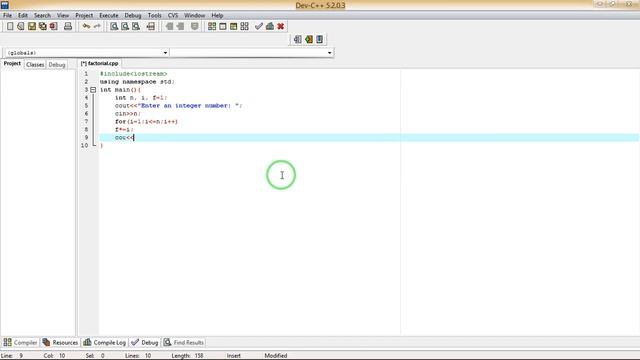Click the Redo arrow icon
640x360 pixels.
coord(97,27)
